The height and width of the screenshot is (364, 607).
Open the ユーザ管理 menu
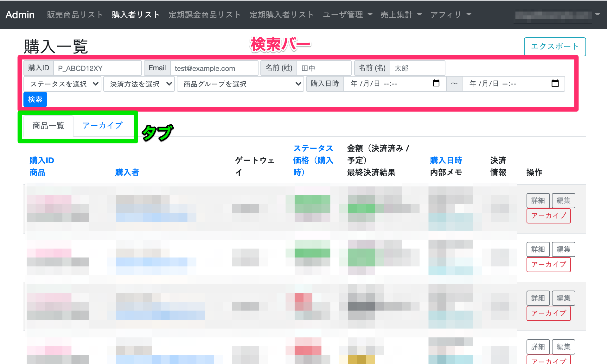pyautogui.click(x=347, y=15)
